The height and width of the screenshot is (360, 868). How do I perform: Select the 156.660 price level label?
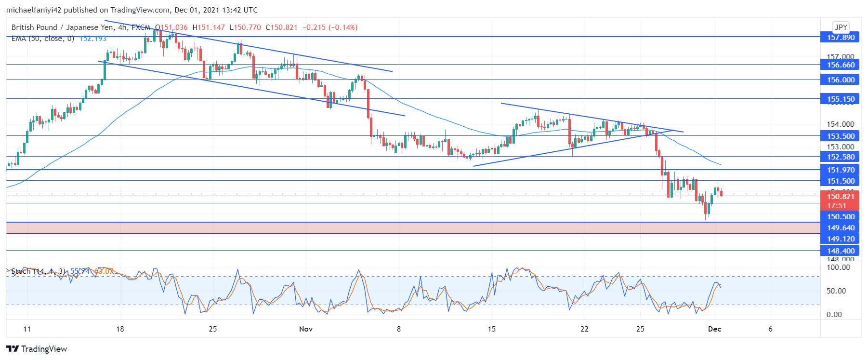[840, 65]
